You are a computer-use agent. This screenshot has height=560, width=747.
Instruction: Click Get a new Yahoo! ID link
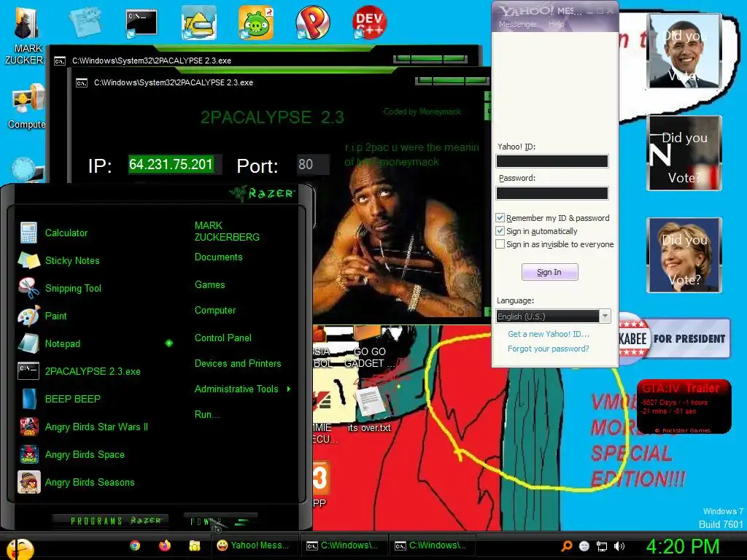(549, 334)
